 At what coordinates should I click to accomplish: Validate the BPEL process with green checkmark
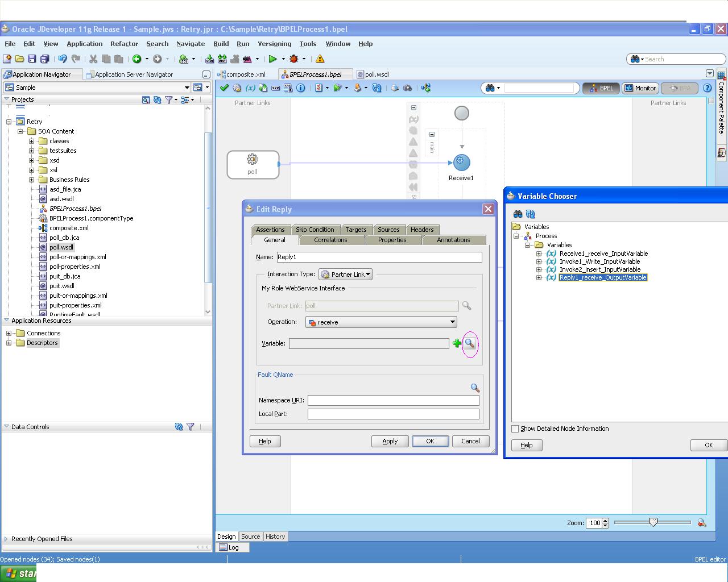tap(224, 88)
